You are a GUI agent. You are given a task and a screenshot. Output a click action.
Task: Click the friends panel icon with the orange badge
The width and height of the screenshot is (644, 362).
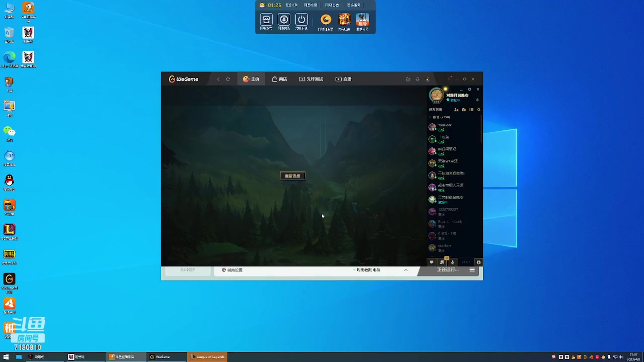(x=442, y=262)
